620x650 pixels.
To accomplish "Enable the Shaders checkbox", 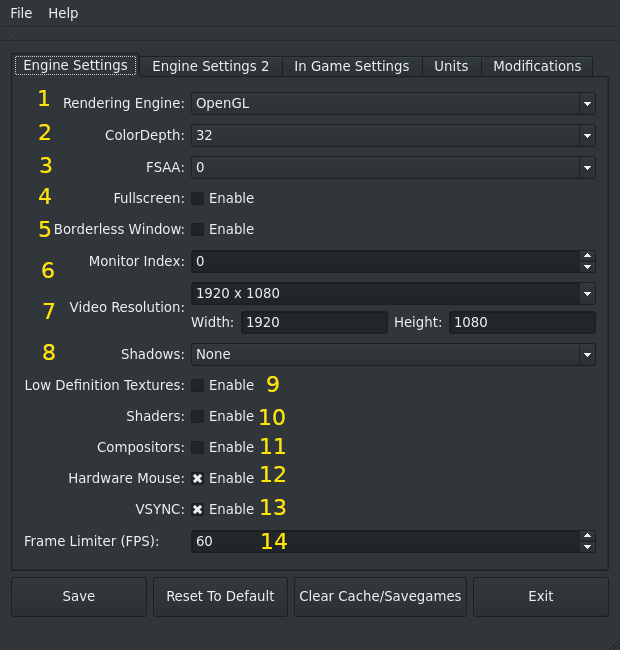I will [198, 416].
